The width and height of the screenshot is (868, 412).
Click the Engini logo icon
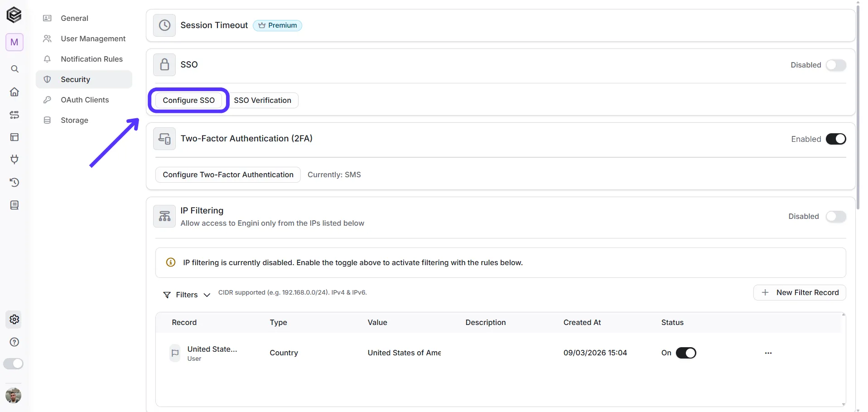tap(14, 15)
